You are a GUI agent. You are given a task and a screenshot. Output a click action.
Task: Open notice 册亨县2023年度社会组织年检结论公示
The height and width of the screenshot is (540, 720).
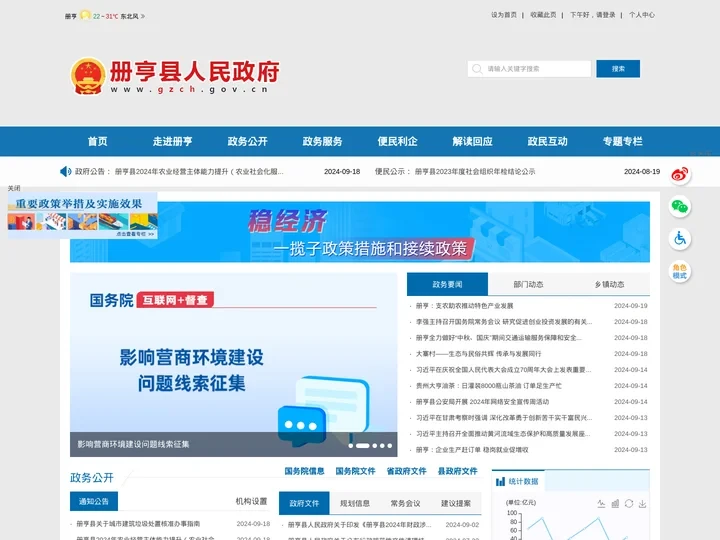coord(475,171)
